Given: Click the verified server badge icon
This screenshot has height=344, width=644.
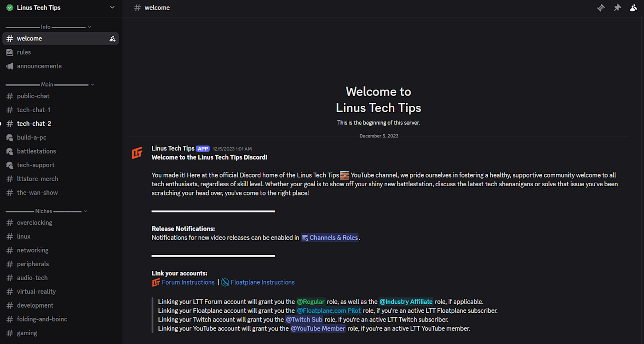Looking at the screenshot, I should [9, 7].
